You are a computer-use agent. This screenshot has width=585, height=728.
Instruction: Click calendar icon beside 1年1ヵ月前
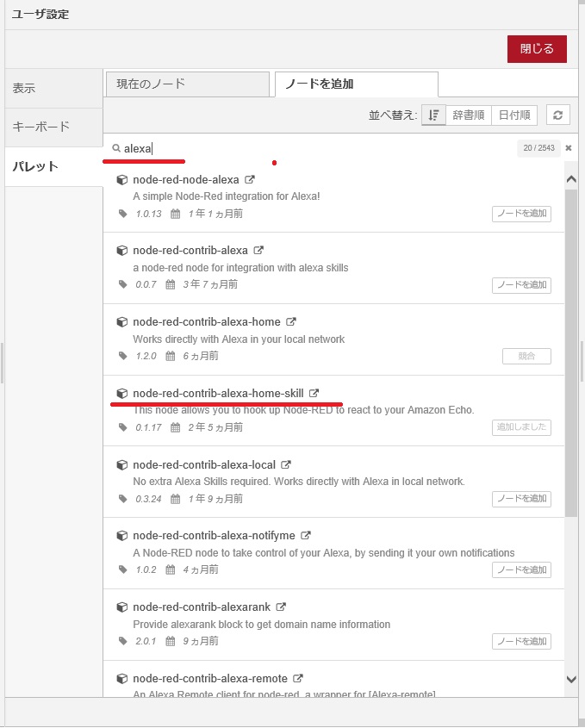[175, 214]
